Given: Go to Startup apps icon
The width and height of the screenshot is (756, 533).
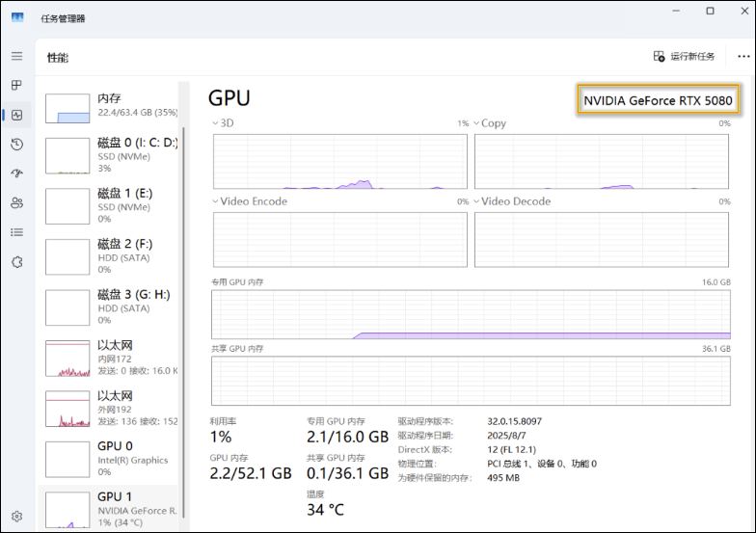Looking at the screenshot, I should (16, 173).
